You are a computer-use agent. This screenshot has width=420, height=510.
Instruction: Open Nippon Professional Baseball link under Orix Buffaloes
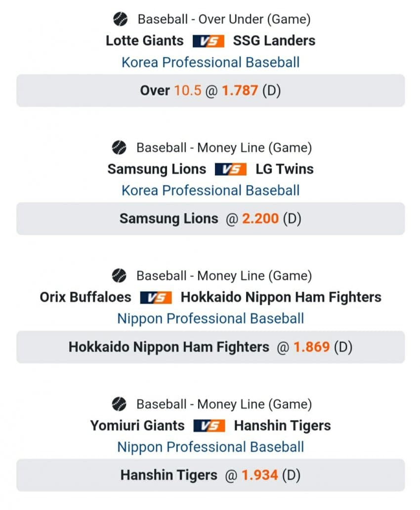(x=210, y=319)
